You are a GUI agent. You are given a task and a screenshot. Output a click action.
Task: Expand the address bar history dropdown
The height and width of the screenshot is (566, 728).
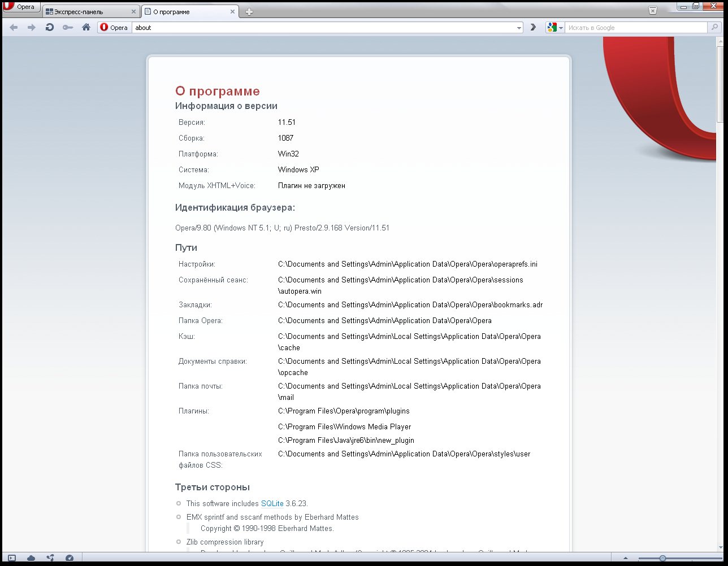pyautogui.click(x=519, y=28)
